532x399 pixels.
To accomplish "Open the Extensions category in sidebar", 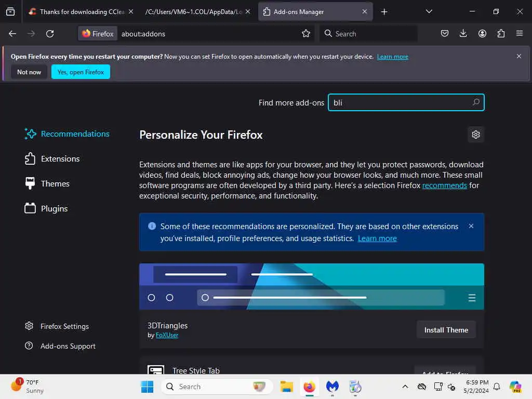I will 52,158.
